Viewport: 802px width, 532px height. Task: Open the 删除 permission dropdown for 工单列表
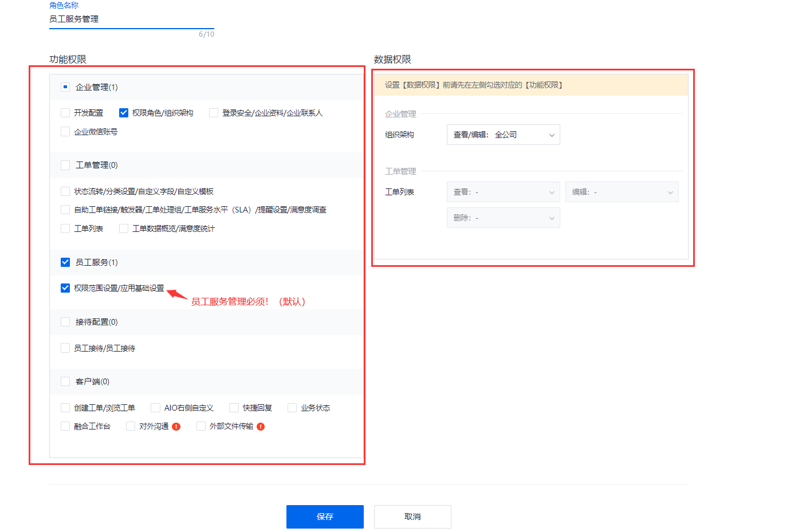pyautogui.click(x=504, y=218)
